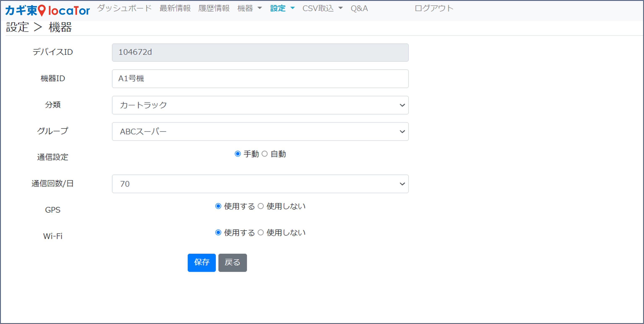The height and width of the screenshot is (324, 644).
Task: Open the CSV取込 dropdown menu
Action: (x=323, y=8)
